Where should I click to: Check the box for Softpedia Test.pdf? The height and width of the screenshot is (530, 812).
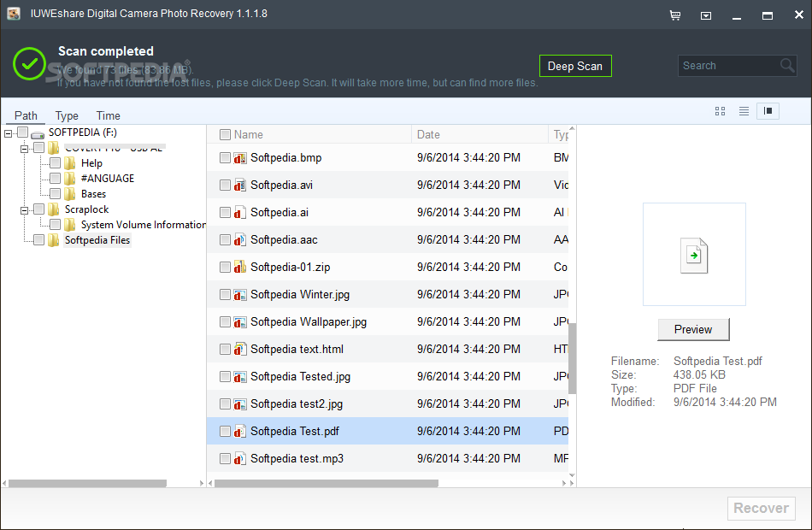225,431
